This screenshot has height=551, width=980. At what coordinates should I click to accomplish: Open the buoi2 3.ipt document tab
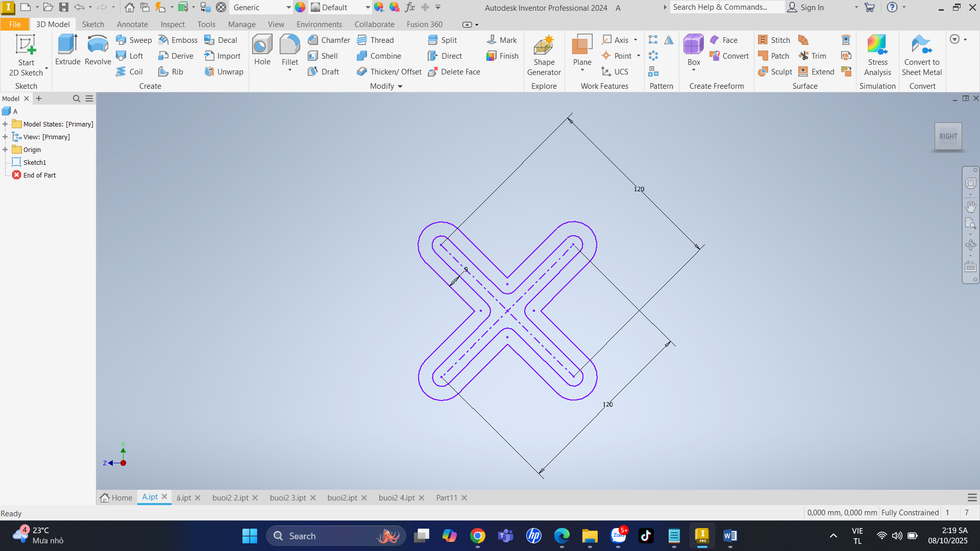(x=288, y=497)
